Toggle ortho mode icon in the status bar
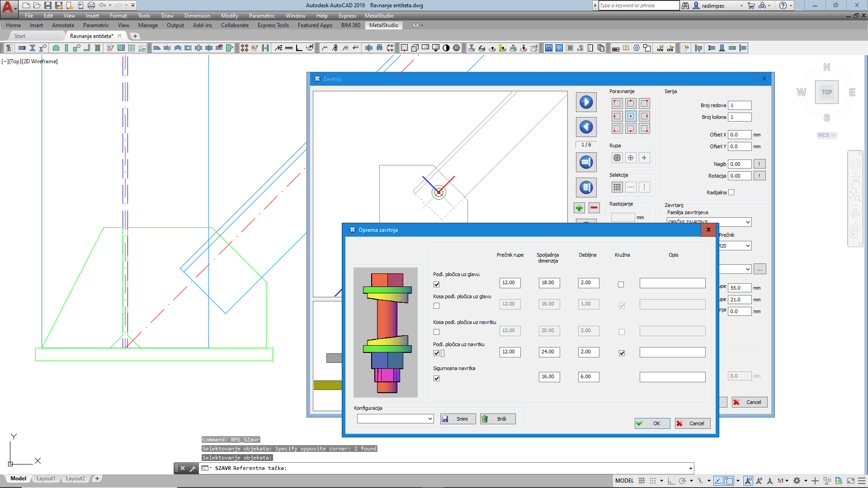This screenshot has height=488, width=868. (671, 481)
